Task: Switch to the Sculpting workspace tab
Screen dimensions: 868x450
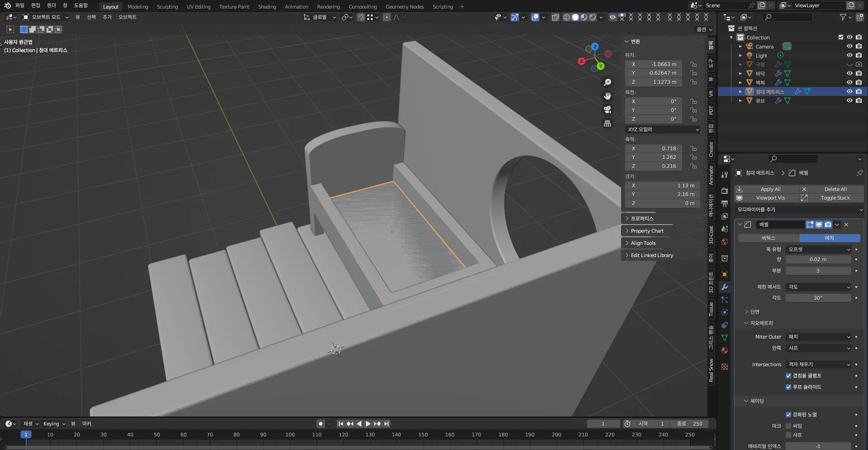Action: [167, 7]
